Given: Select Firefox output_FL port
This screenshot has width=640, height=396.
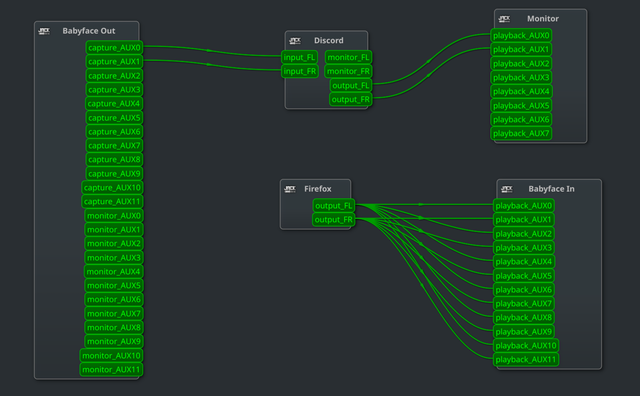Looking at the screenshot, I should [334, 206].
